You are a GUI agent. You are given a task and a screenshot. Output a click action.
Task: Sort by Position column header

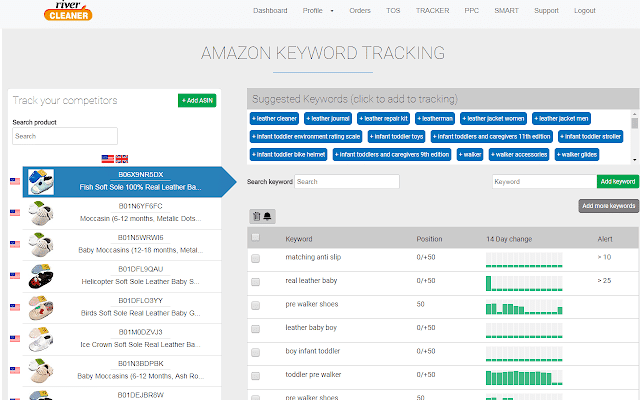(429, 239)
